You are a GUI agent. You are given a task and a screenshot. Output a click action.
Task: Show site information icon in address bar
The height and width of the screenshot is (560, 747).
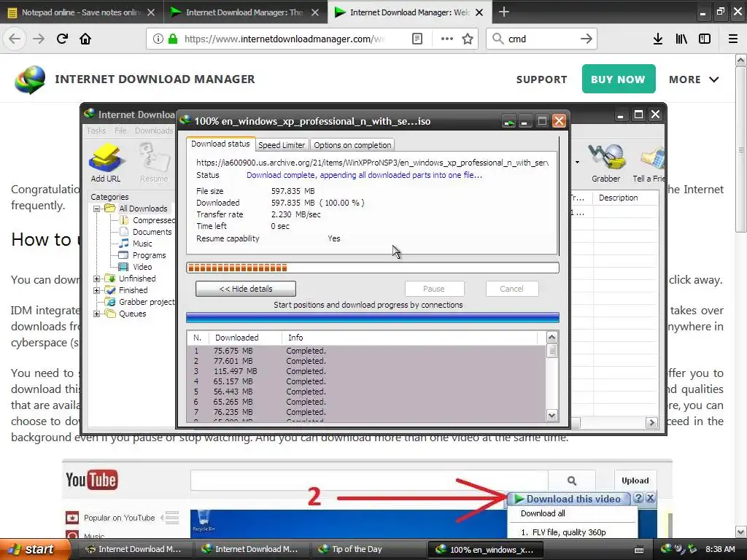(158, 39)
